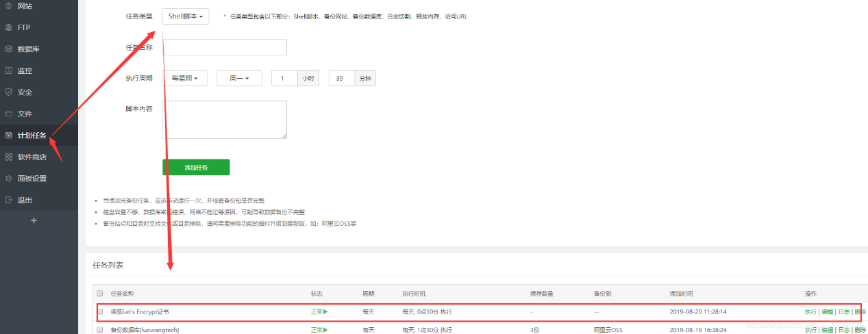This screenshot has width=868, height=334.
Task: Click the green 添加任务 button
Action: tap(196, 167)
